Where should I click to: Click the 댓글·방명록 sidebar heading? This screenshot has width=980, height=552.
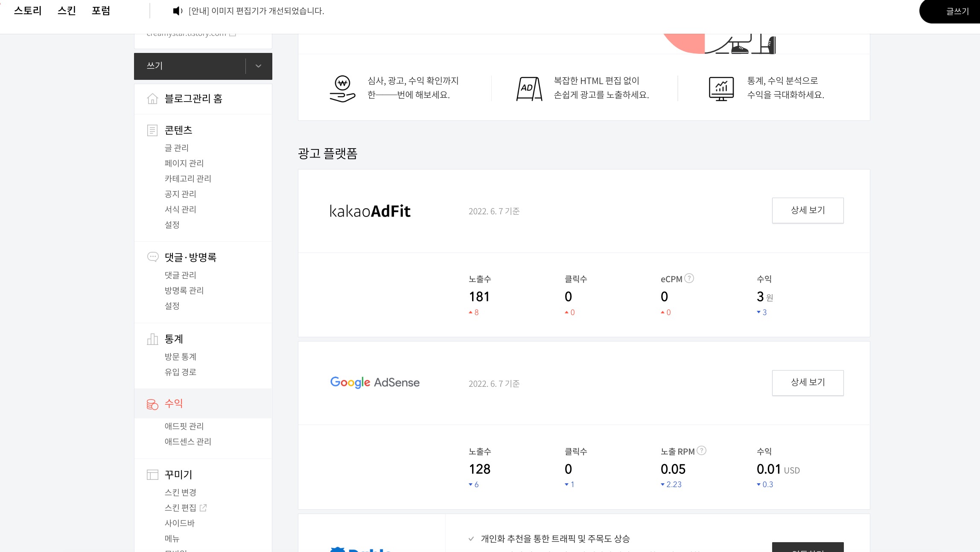191,257
